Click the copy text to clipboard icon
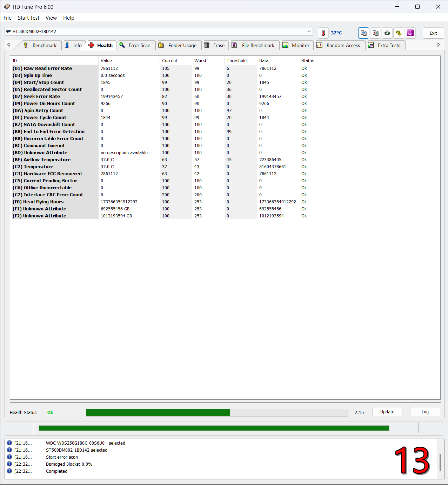448x485 pixels. point(363,33)
